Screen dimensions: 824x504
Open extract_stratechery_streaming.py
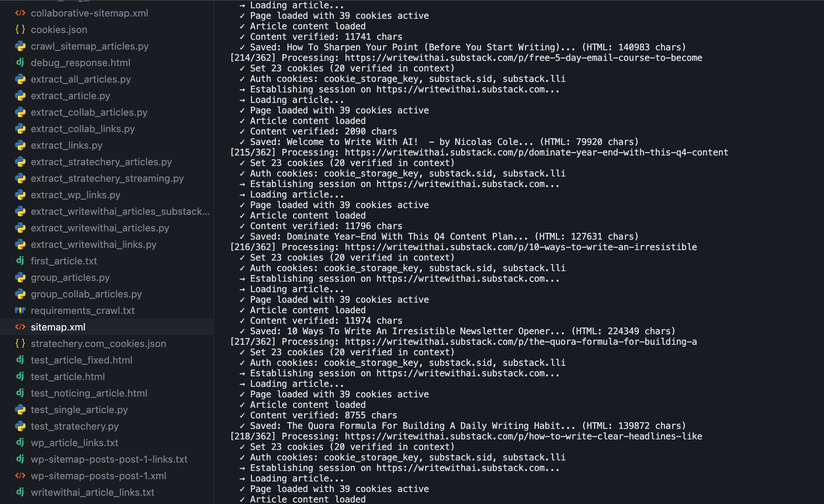[107, 178]
